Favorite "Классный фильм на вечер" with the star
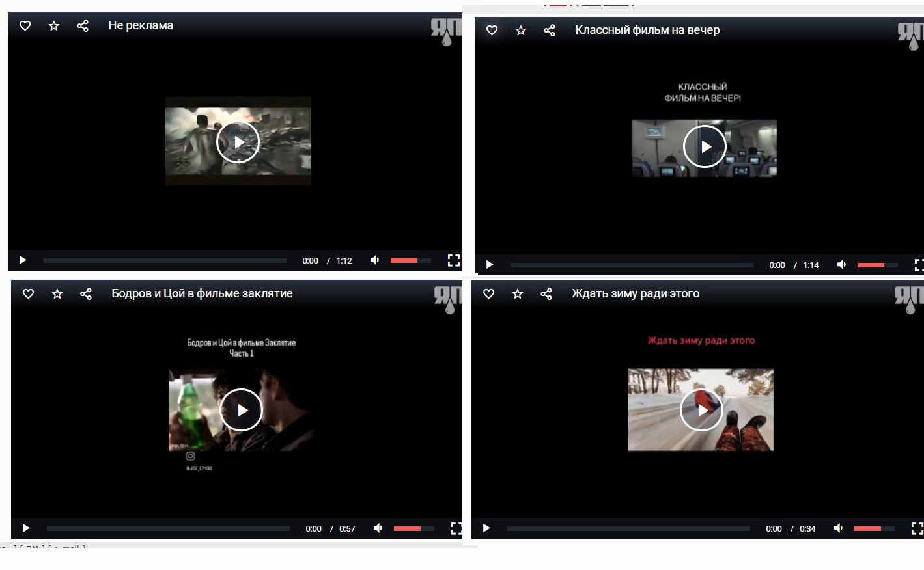924x570 pixels. tap(521, 30)
